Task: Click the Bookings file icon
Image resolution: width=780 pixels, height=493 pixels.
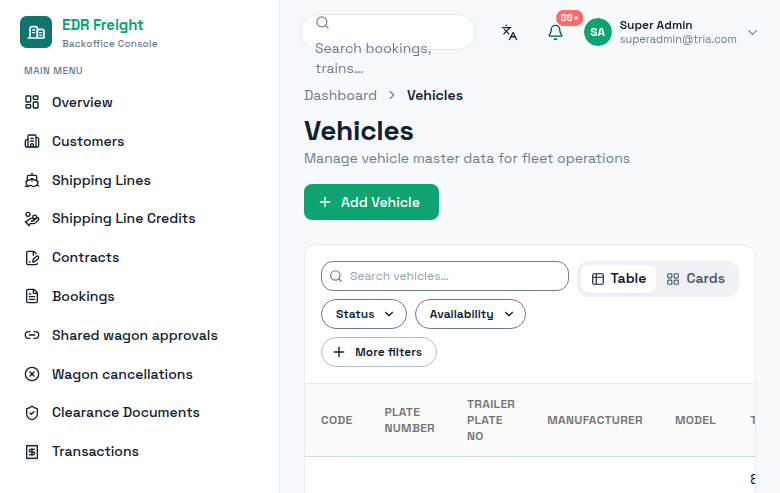Action: [32, 296]
